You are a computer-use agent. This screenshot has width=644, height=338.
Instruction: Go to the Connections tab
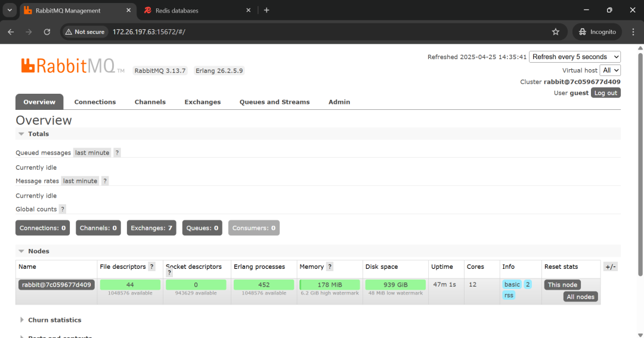click(95, 102)
